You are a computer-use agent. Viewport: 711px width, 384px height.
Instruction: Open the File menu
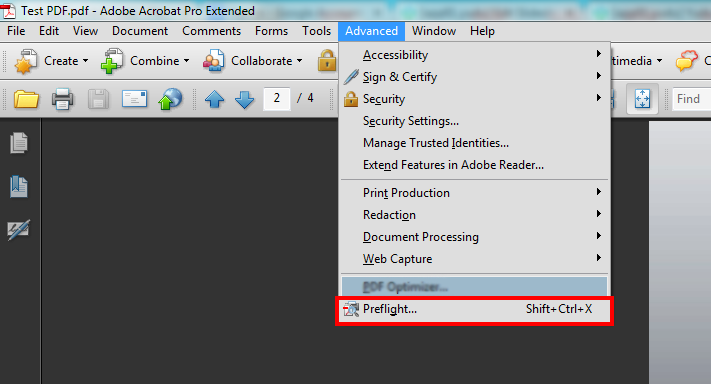pyautogui.click(x=16, y=31)
